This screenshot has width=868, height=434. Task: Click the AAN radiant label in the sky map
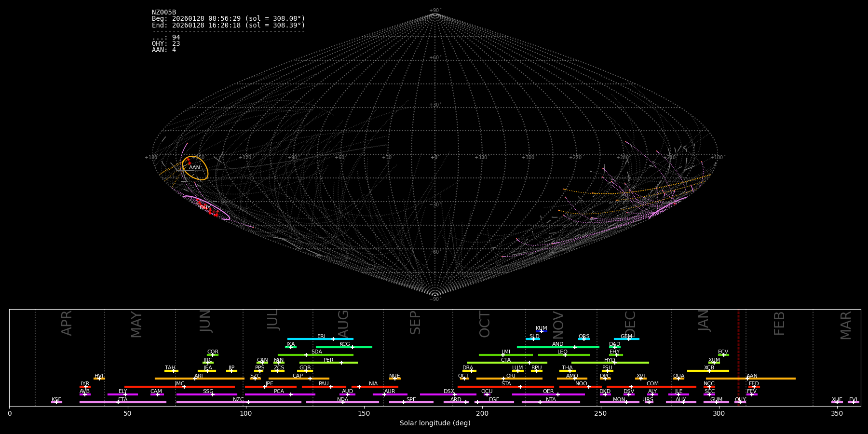coord(194,168)
